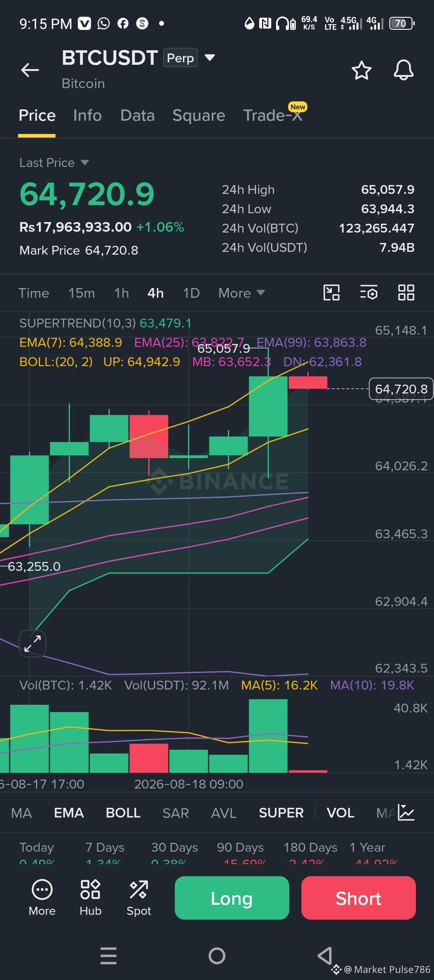Viewport: 434px width, 980px height.
Task: Click the Perp contract label
Action: coord(180,58)
